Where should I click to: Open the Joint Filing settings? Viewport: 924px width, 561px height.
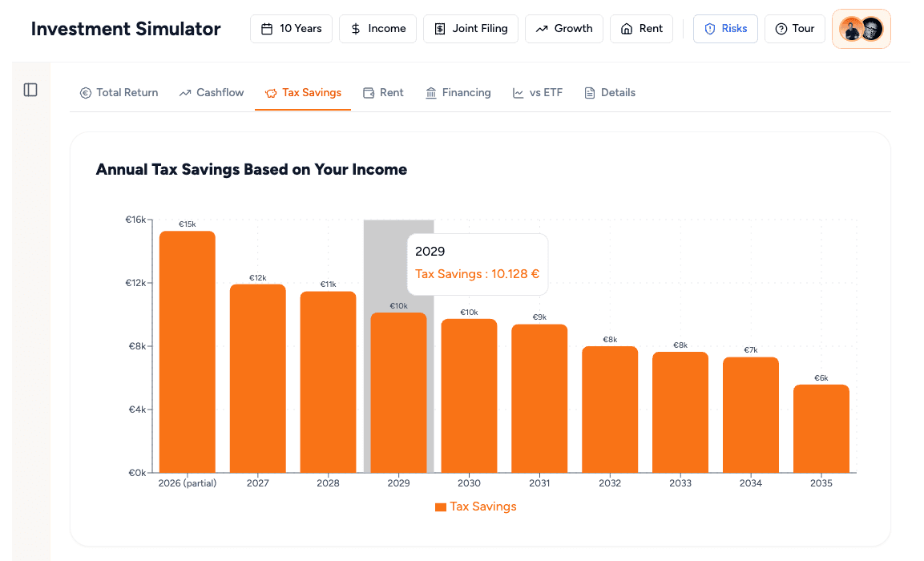tap(470, 29)
